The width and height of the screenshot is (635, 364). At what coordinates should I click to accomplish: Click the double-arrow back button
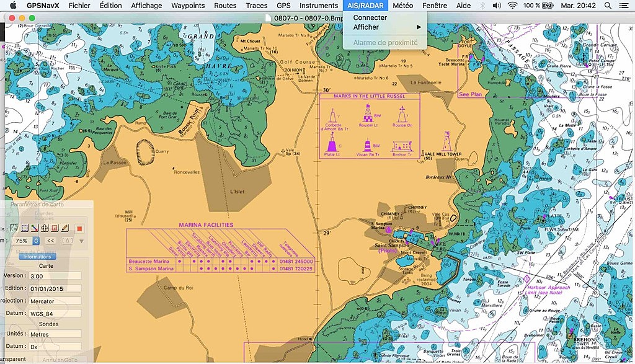[50, 241]
